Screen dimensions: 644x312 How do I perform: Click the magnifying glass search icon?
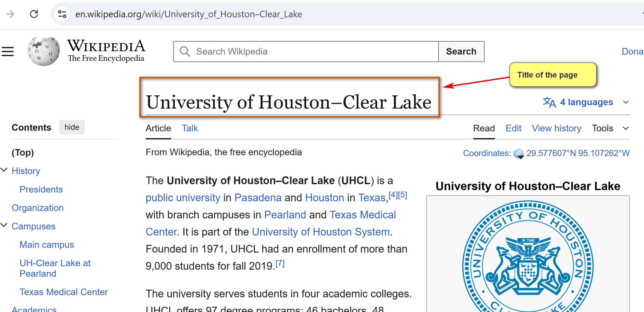coord(185,52)
